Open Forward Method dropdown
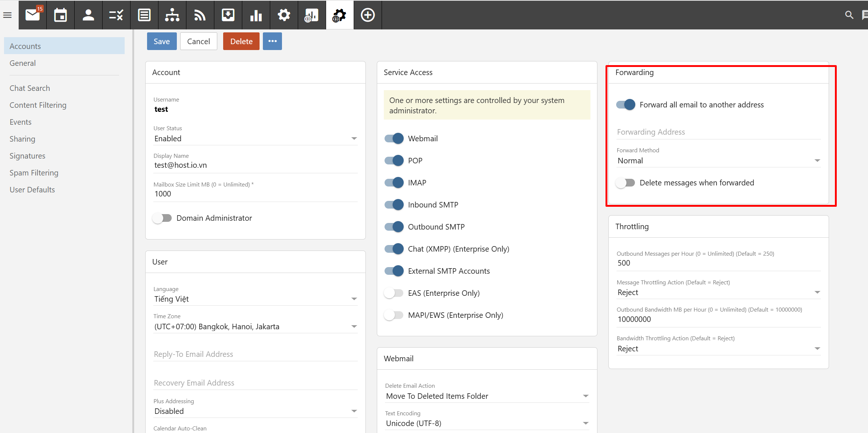This screenshot has height=433, width=868. pos(719,161)
